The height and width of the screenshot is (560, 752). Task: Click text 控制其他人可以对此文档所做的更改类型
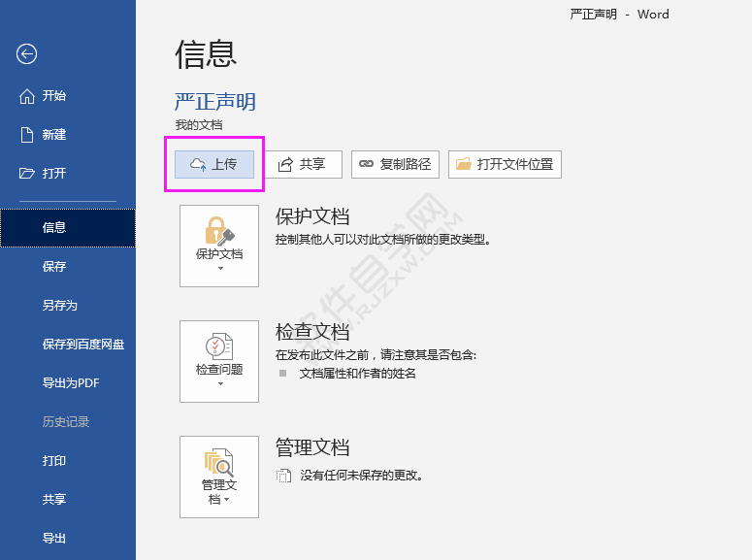(x=383, y=240)
